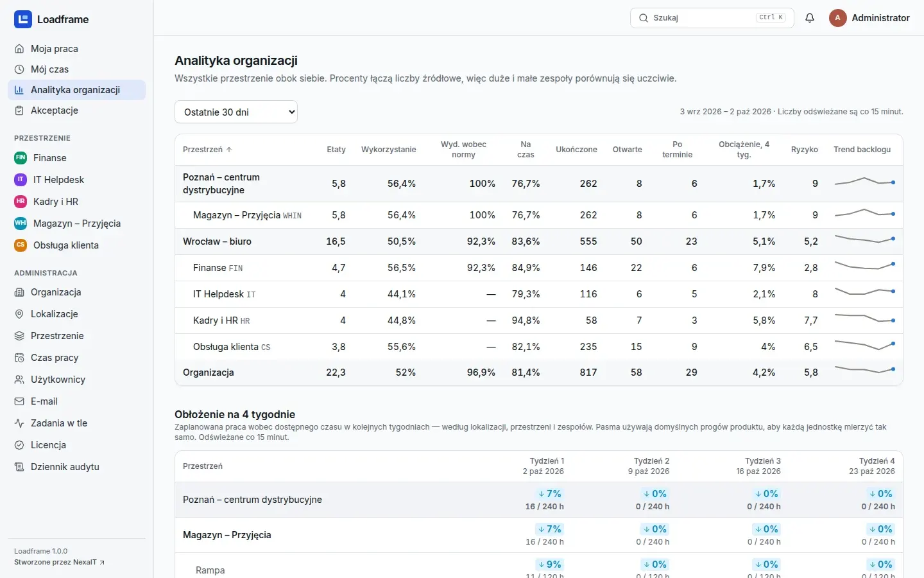Image resolution: width=924 pixels, height=578 pixels.
Task: Click Rampa 9% load badge
Action: pos(550,565)
